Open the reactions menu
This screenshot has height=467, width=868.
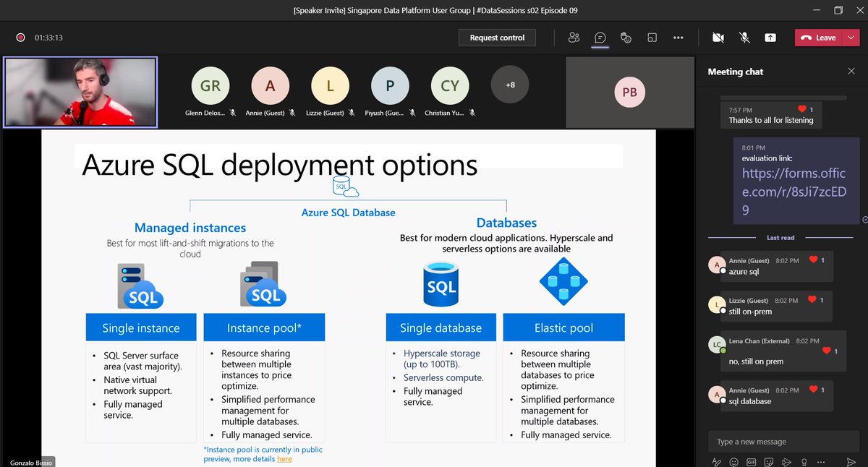coord(626,38)
